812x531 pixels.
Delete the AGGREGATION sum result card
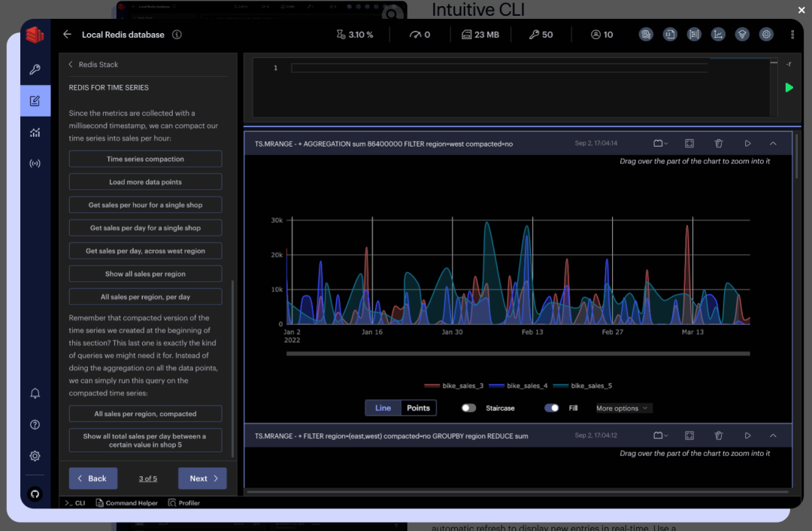click(718, 144)
